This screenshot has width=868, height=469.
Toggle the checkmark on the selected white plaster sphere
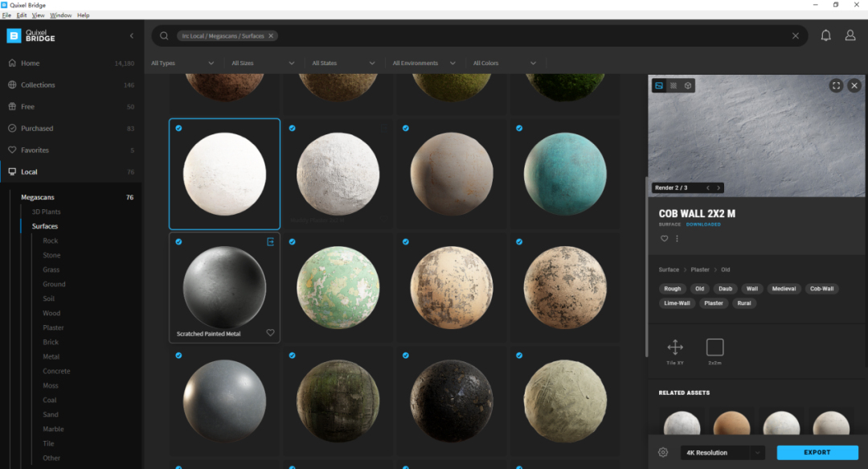178,128
